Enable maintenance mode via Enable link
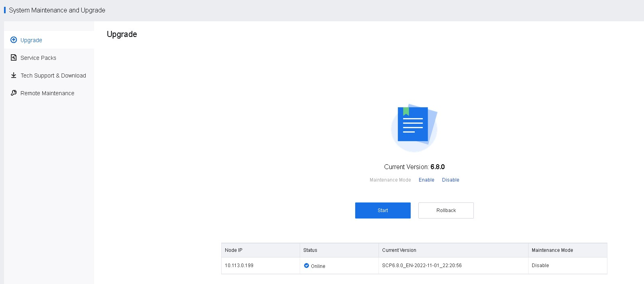 426,180
